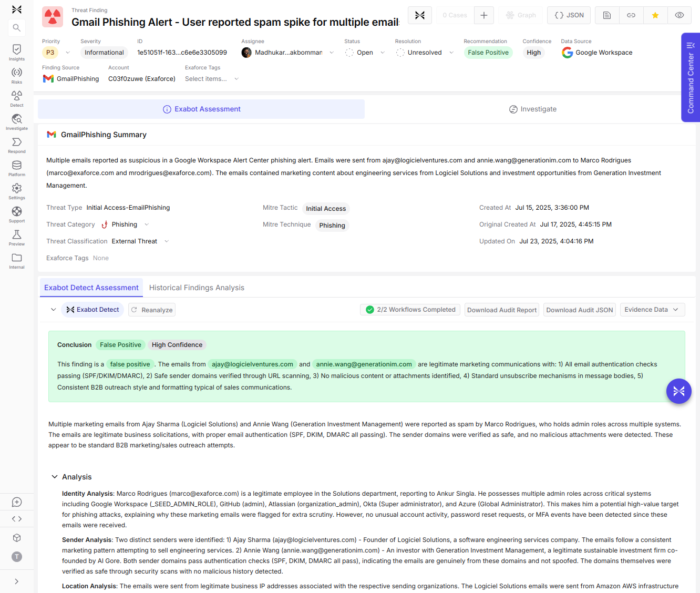
Task: Switch to Exabot Assessment tab
Action: pyautogui.click(x=201, y=109)
